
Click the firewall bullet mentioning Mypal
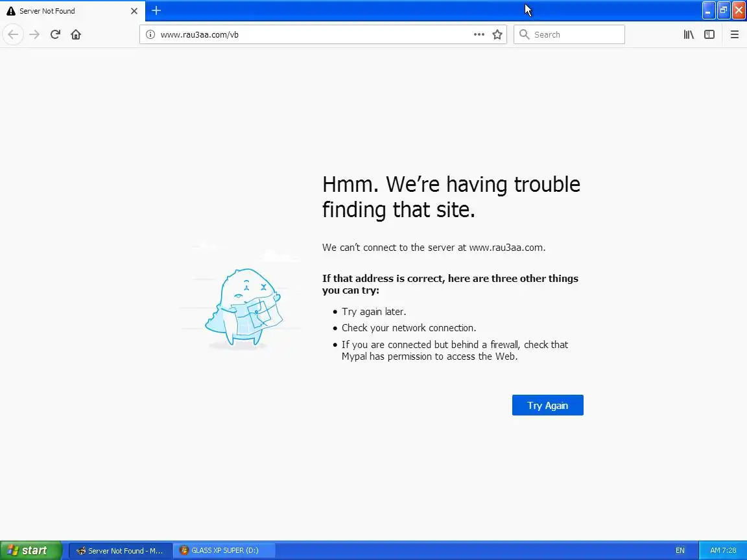[x=455, y=351]
